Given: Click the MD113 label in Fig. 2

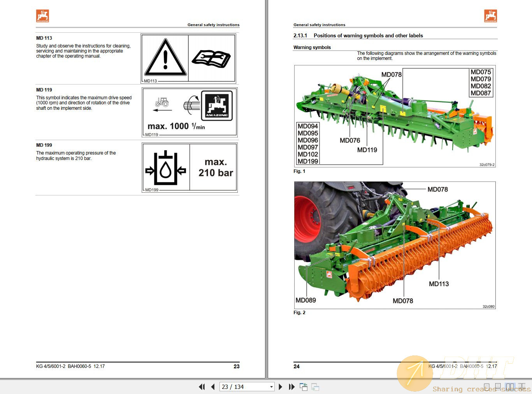Looking at the screenshot, I should point(439,284).
